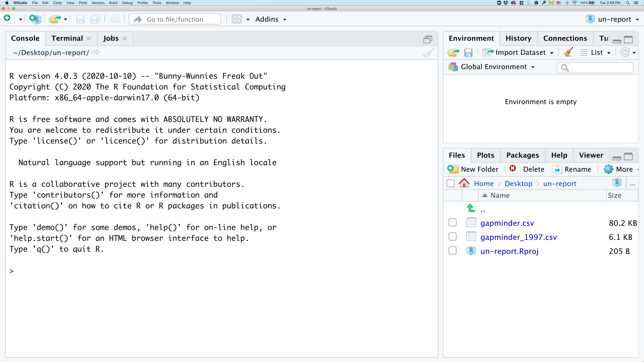Click the save workspace floppy icon
The image size is (644, 362).
[468, 53]
